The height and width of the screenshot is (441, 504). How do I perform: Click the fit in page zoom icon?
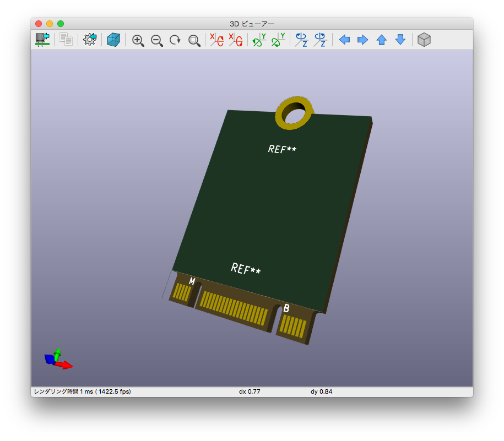coord(194,40)
